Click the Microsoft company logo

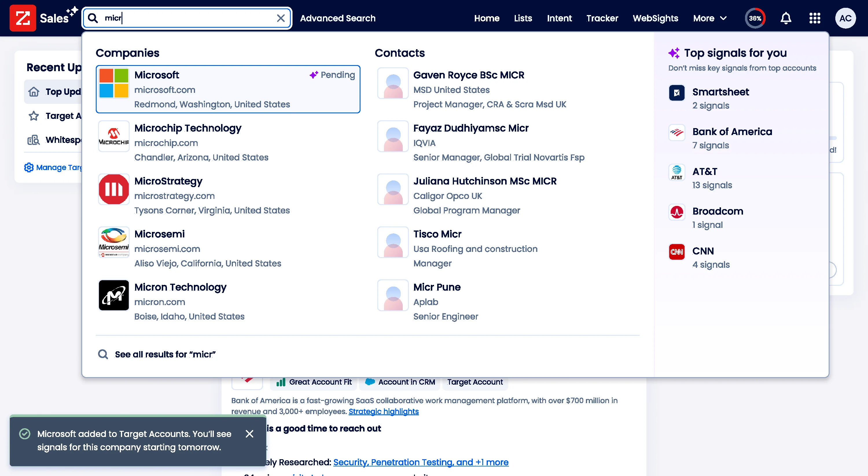click(x=113, y=83)
